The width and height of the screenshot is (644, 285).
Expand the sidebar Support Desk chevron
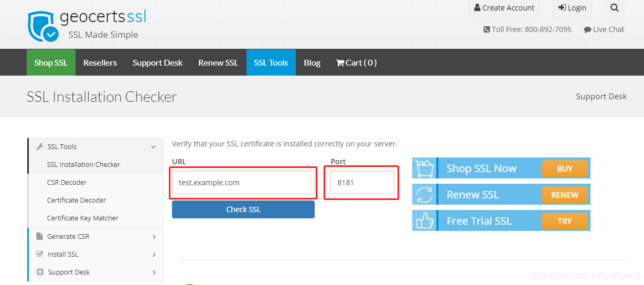154,272
